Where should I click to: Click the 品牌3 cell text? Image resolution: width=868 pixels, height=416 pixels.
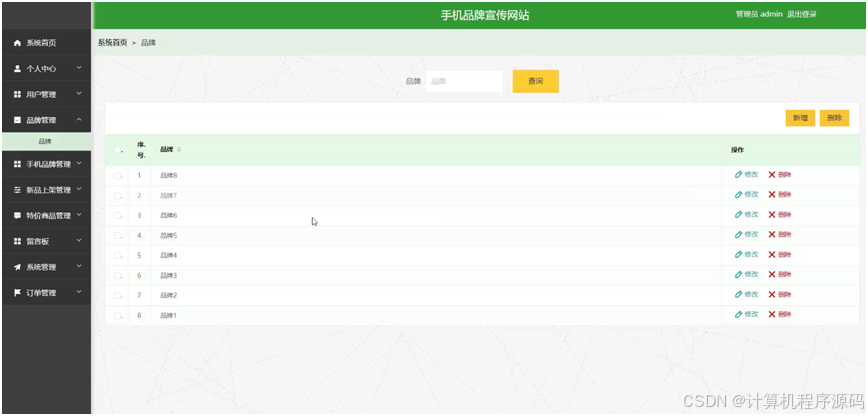pyautogui.click(x=168, y=275)
